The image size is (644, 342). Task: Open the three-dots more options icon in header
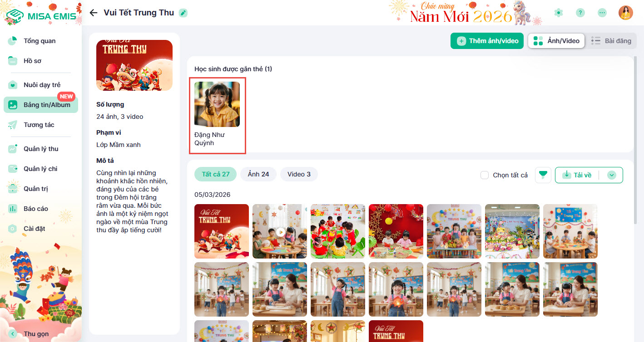(x=602, y=13)
